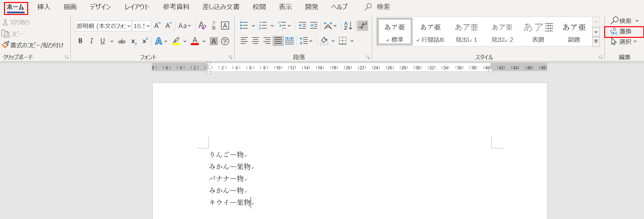644x219 pixels.
Task: Sort the text with the A-Z sort icon
Action: click(348, 26)
